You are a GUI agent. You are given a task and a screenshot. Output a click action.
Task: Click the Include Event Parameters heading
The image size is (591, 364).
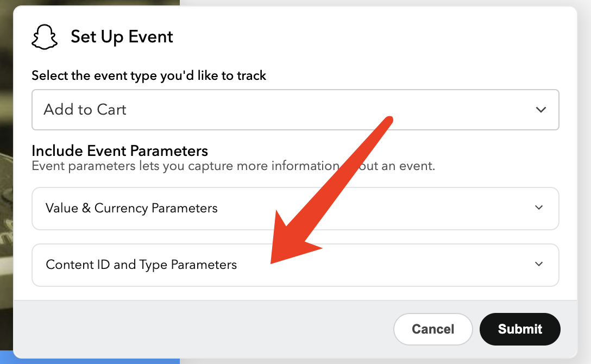pos(120,150)
